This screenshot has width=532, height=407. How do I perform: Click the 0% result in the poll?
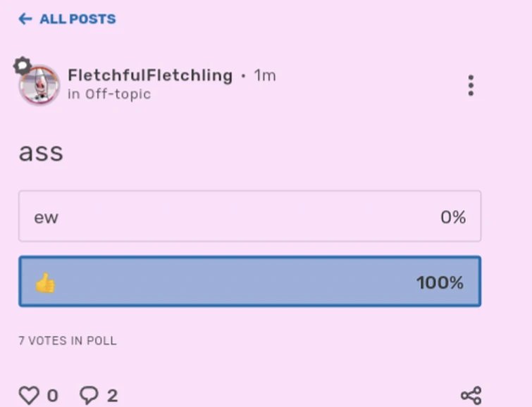click(x=453, y=218)
